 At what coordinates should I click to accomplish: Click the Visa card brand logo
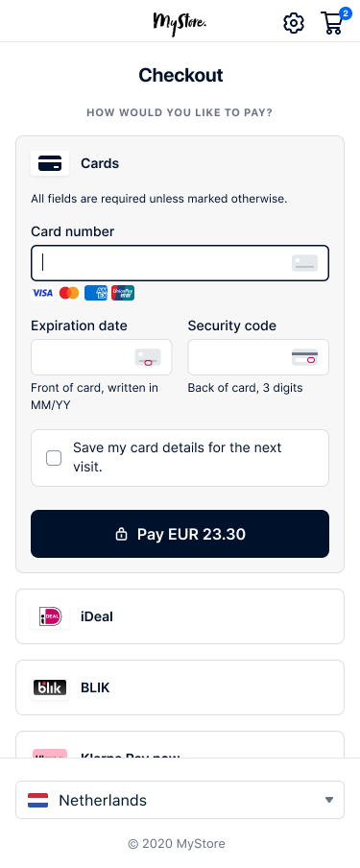pos(42,293)
